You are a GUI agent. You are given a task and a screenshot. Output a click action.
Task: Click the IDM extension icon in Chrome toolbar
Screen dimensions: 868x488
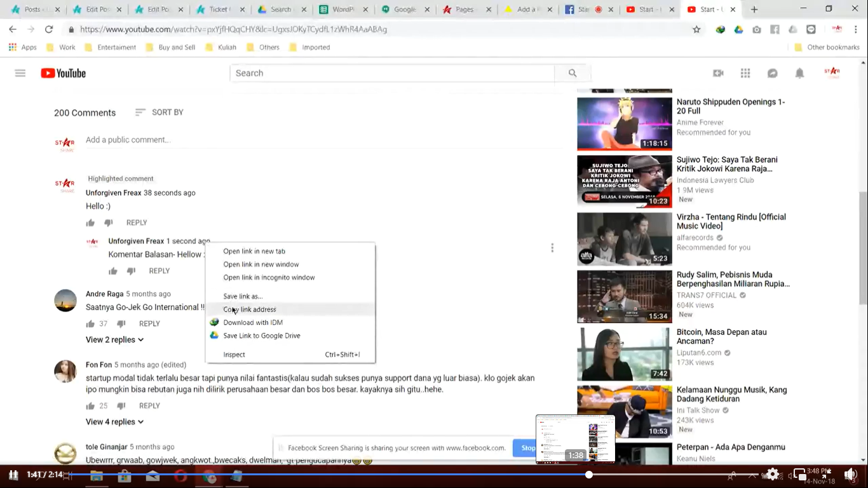720,29
